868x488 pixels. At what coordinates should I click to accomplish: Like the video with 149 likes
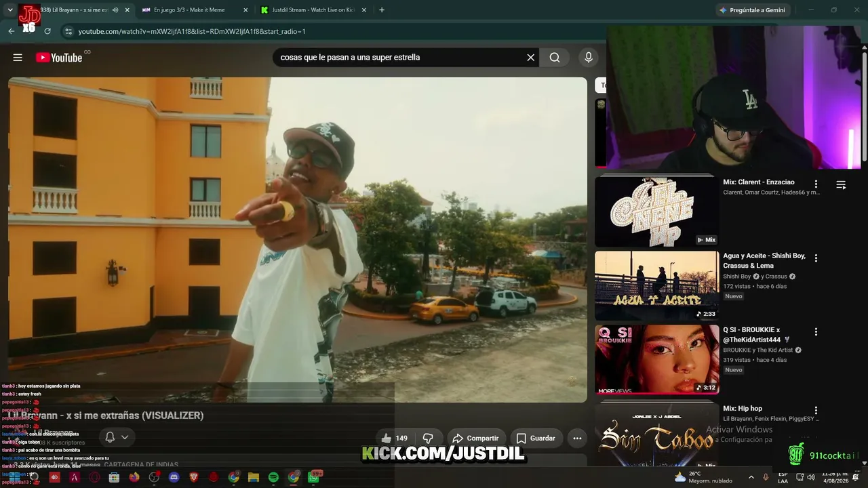coord(394,439)
